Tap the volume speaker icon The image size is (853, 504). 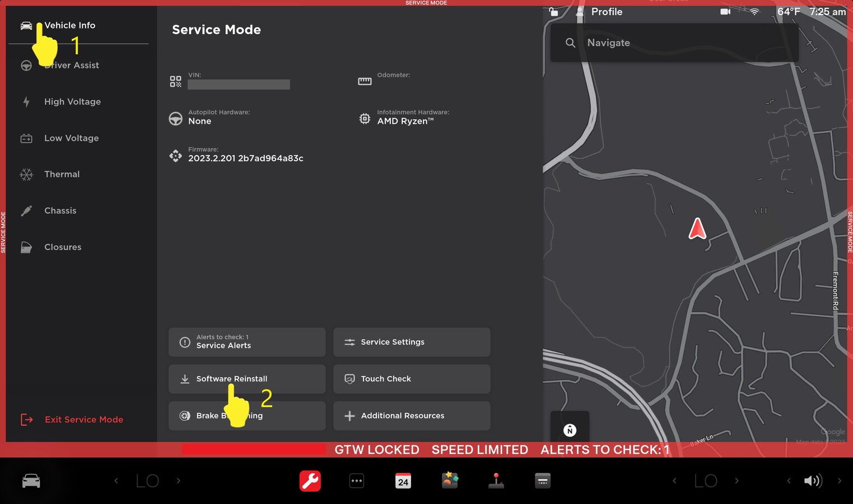(x=812, y=481)
